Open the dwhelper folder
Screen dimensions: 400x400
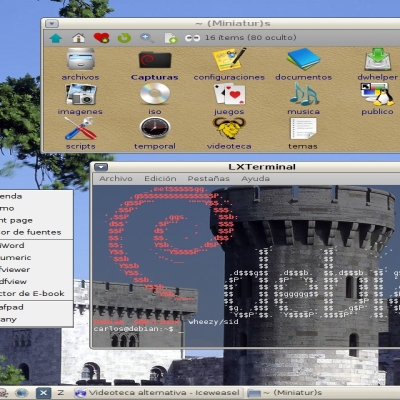[377, 64]
